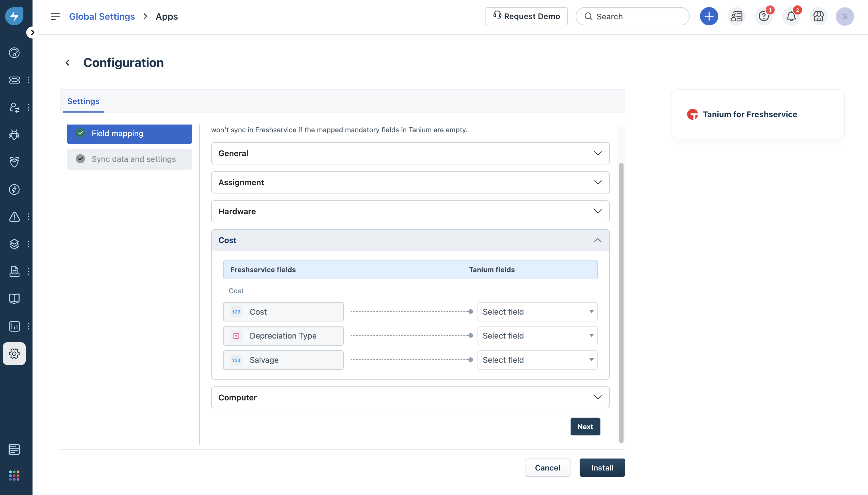Open the help question mark icon
The width and height of the screenshot is (868, 495).
764,16
